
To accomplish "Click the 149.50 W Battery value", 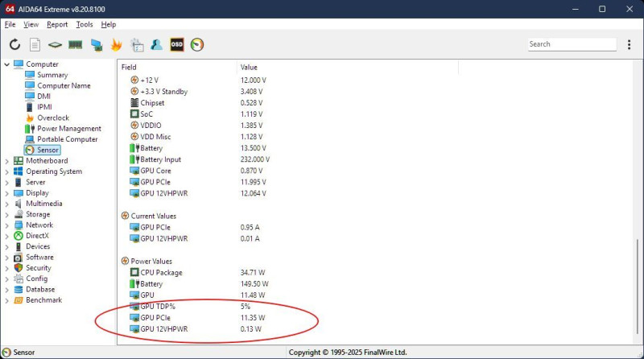I will point(254,283).
